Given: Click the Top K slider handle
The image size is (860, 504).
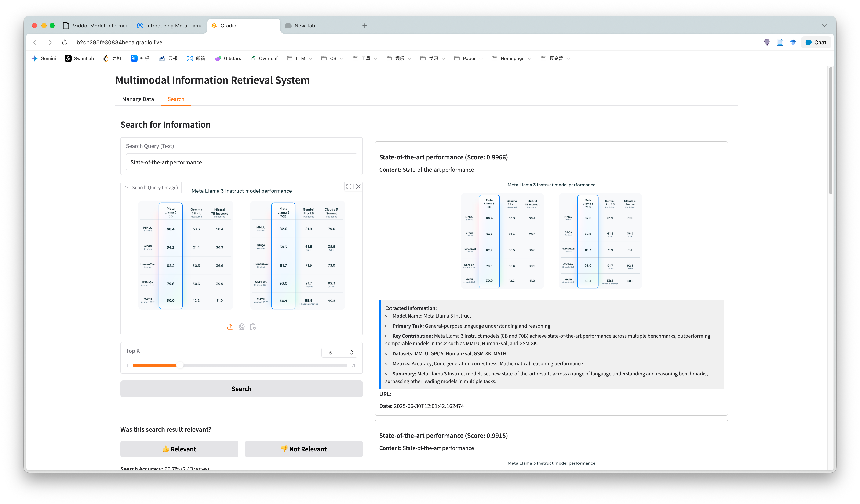Looking at the screenshot, I should [180, 365].
